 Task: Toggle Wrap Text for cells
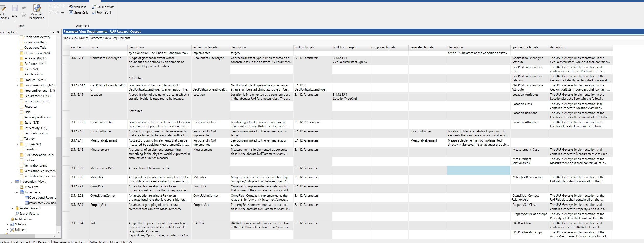(77, 7)
